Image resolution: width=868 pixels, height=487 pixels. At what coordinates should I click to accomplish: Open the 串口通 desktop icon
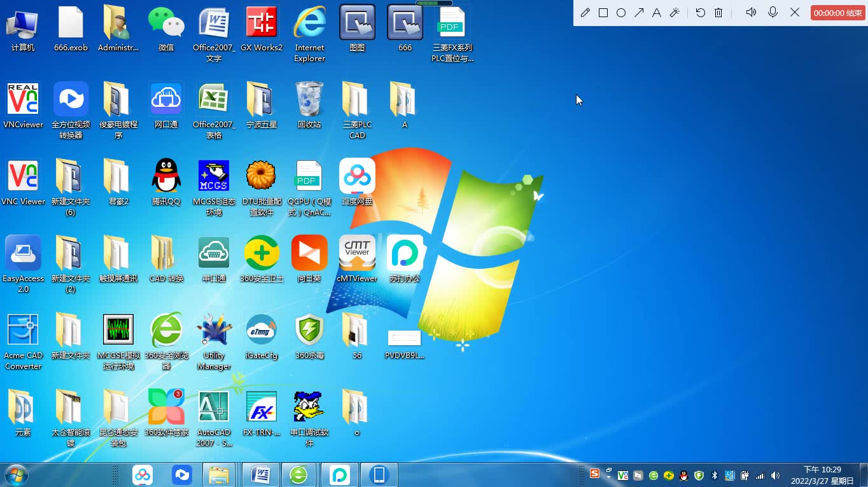214,259
